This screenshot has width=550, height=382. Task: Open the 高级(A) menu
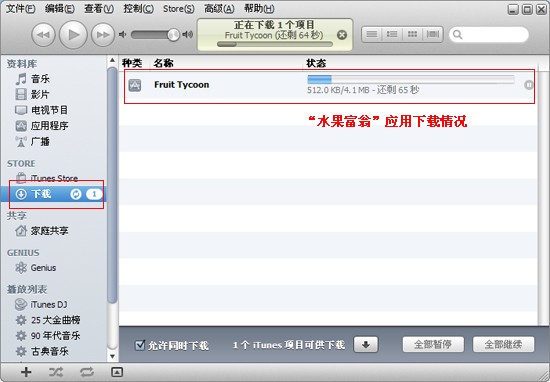[x=219, y=8]
